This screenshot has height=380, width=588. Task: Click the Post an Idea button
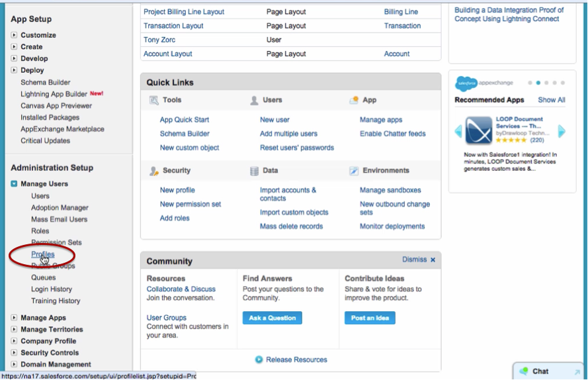370,318
